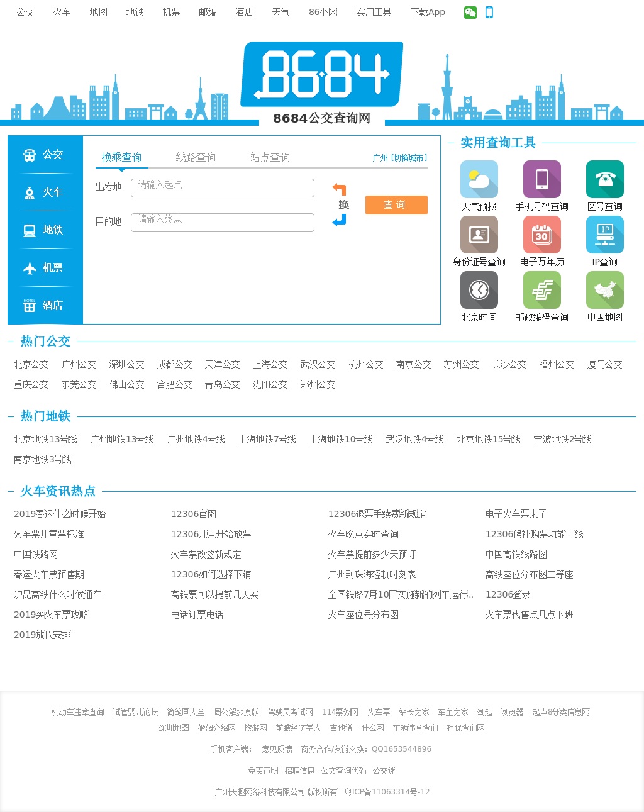The width and height of the screenshot is (644, 812).
Task: Select the 酒店 hotel sidebar item
Action: click(45, 305)
